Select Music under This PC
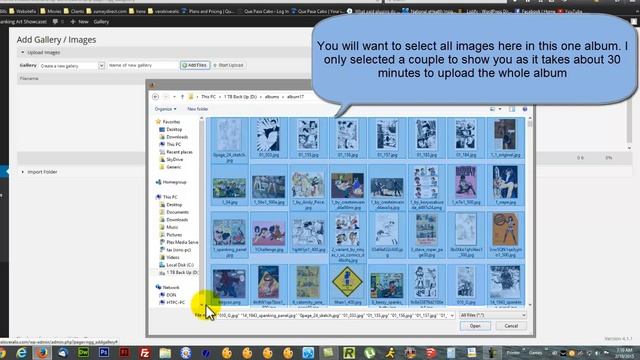The height and width of the screenshot is (360, 640). coord(172,227)
